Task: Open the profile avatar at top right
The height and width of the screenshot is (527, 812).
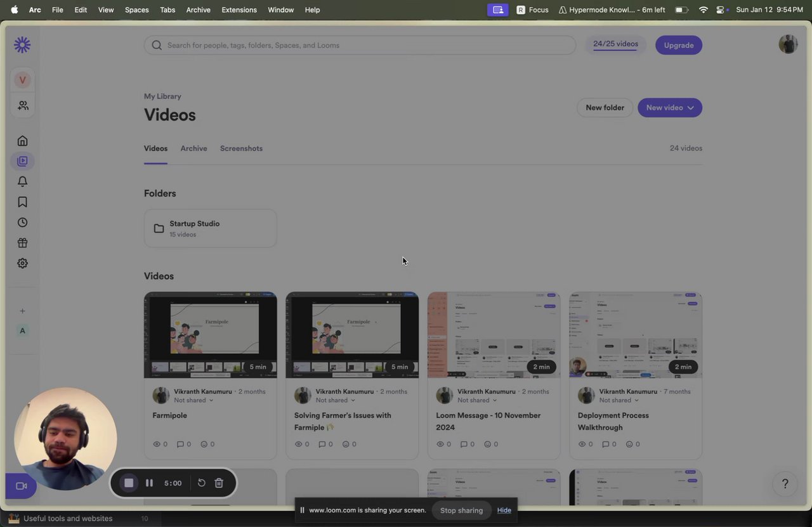Action: tap(788, 44)
